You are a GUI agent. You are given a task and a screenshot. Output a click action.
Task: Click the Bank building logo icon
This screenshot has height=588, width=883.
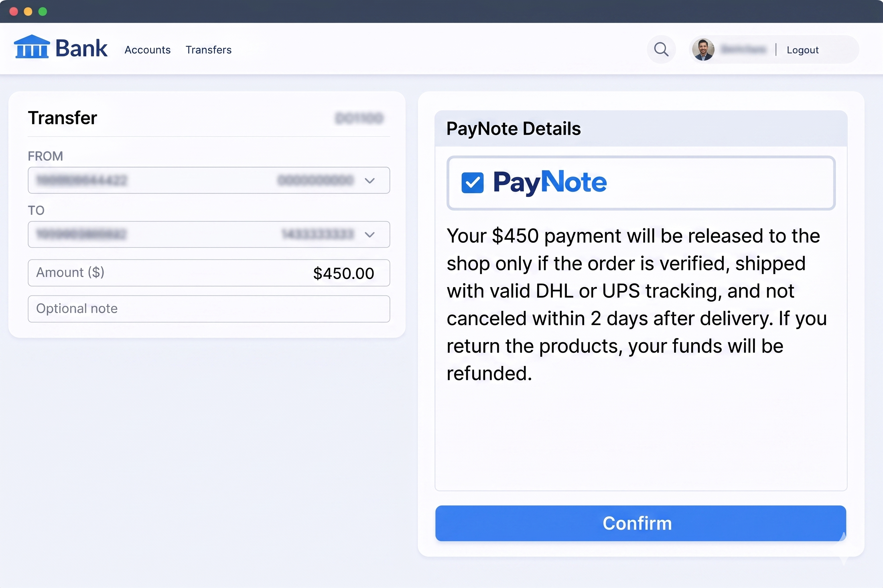(x=32, y=47)
